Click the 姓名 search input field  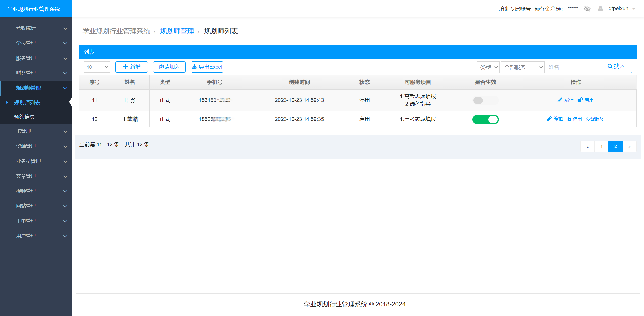click(x=572, y=67)
